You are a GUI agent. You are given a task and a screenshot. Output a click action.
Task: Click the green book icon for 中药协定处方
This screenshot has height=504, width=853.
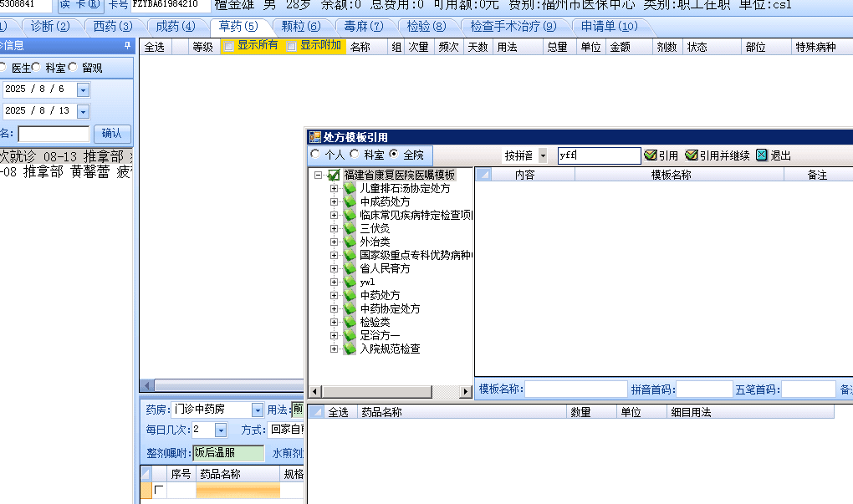pos(350,308)
